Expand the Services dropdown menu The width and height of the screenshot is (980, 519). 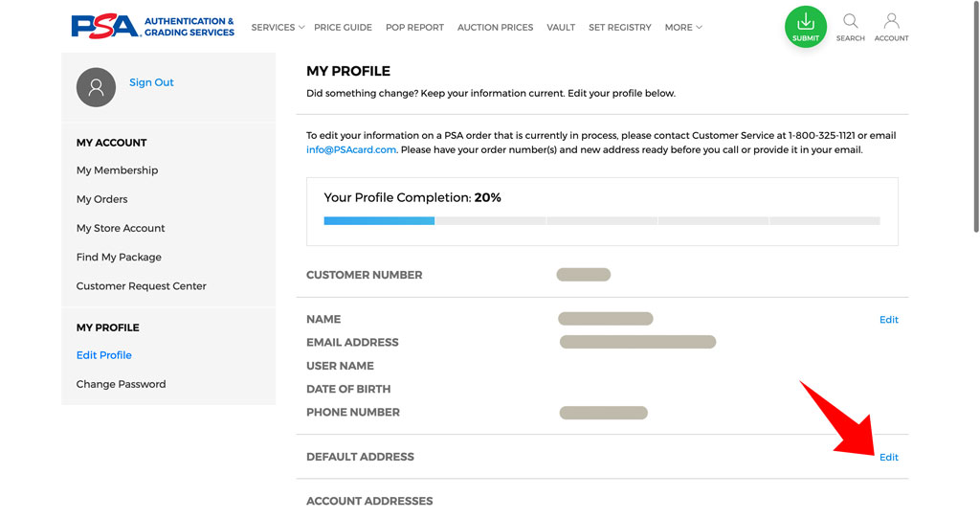coord(278,28)
